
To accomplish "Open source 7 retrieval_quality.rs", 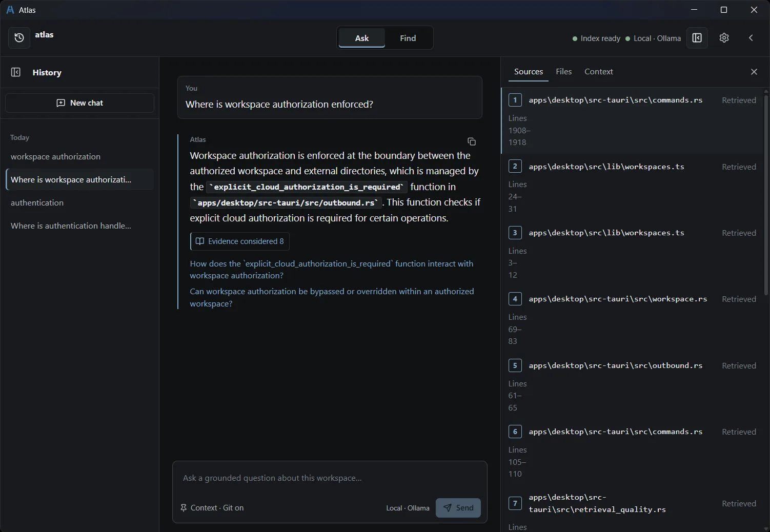I will 632,509.
